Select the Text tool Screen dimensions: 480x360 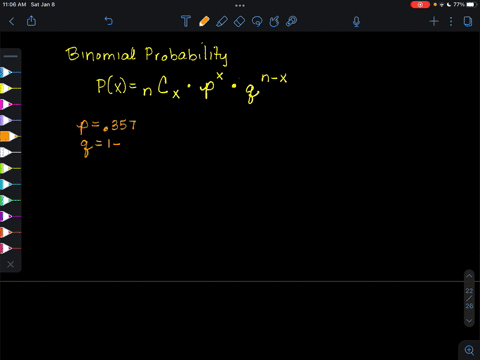point(186,21)
